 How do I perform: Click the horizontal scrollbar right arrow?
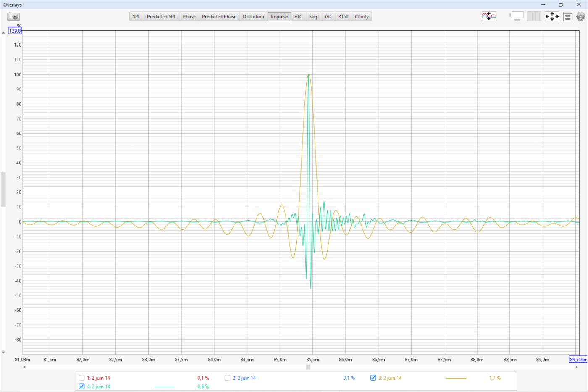tap(576, 367)
